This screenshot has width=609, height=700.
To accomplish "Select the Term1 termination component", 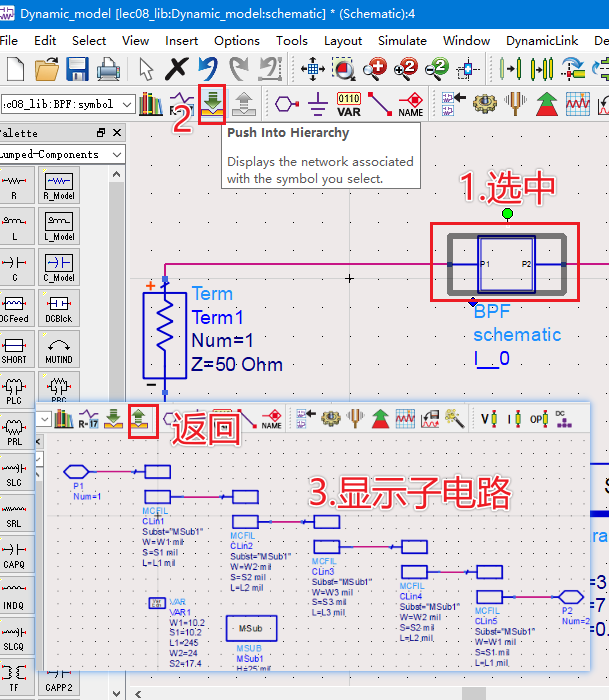I will [x=165, y=336].
